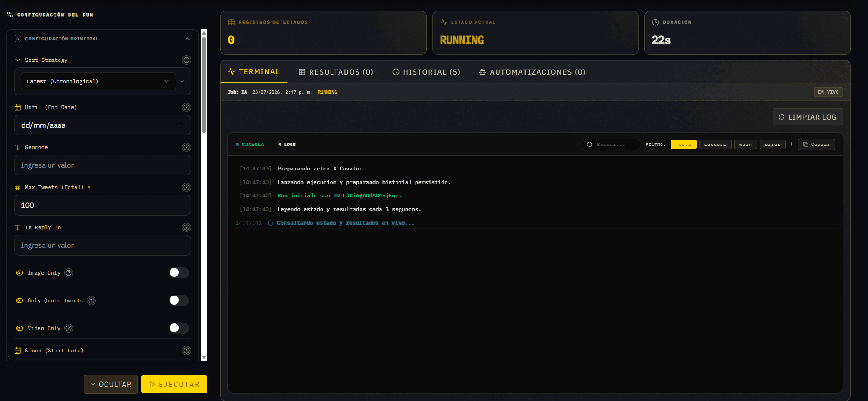Enable the Image Only toggle

coord(179,272)
